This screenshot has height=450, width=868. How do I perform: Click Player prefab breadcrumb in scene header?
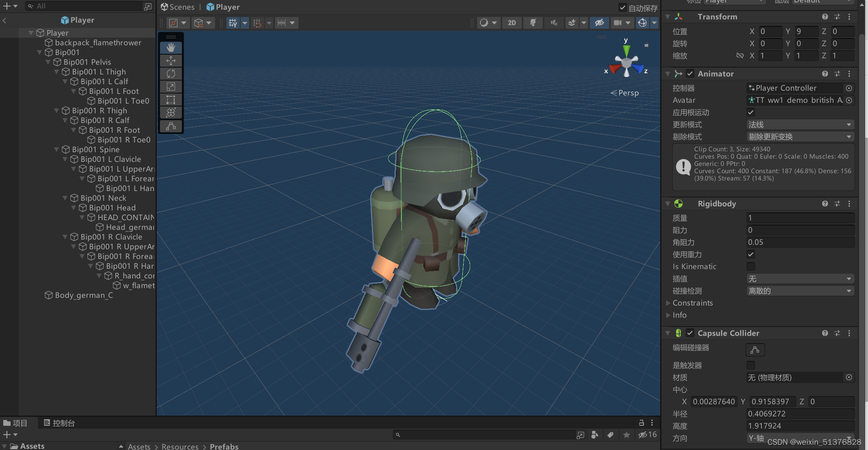[223, 7]
